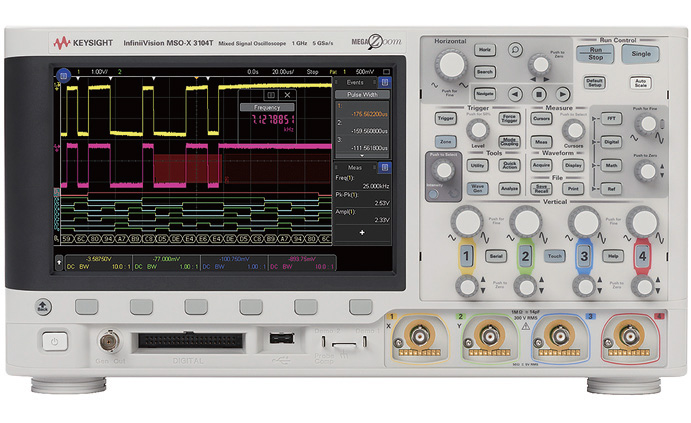
Task: Tap the Meas sidebar panel icon
Action: click(x=385, y=167)
